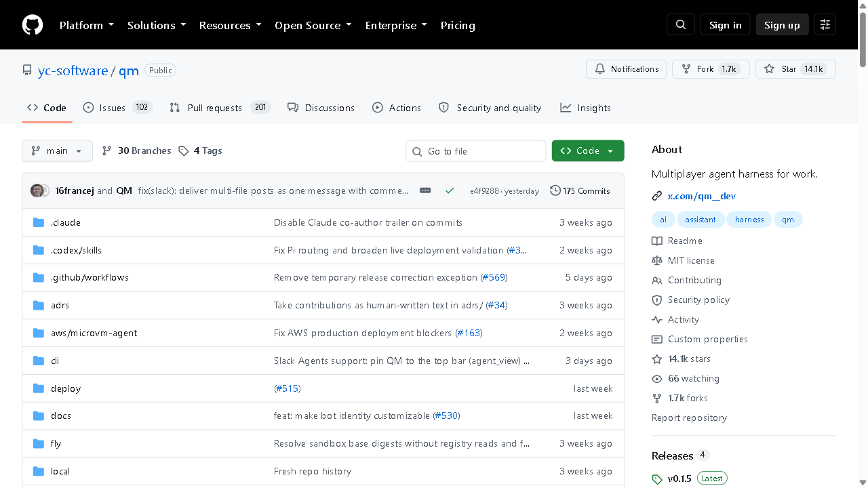Screen dimensions: 868x488
Task: Select the 'harness' topic tag
Action: coord(749,219)
